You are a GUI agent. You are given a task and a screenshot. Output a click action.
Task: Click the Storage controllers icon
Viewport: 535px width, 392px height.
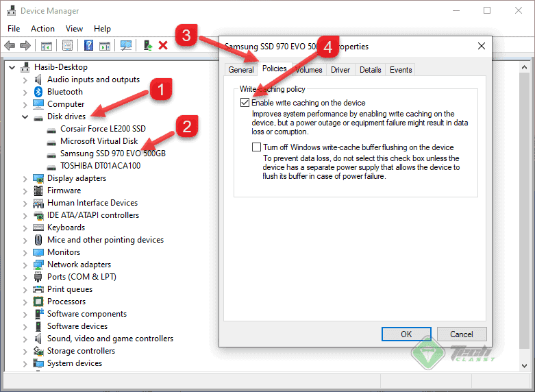point(38,351)
